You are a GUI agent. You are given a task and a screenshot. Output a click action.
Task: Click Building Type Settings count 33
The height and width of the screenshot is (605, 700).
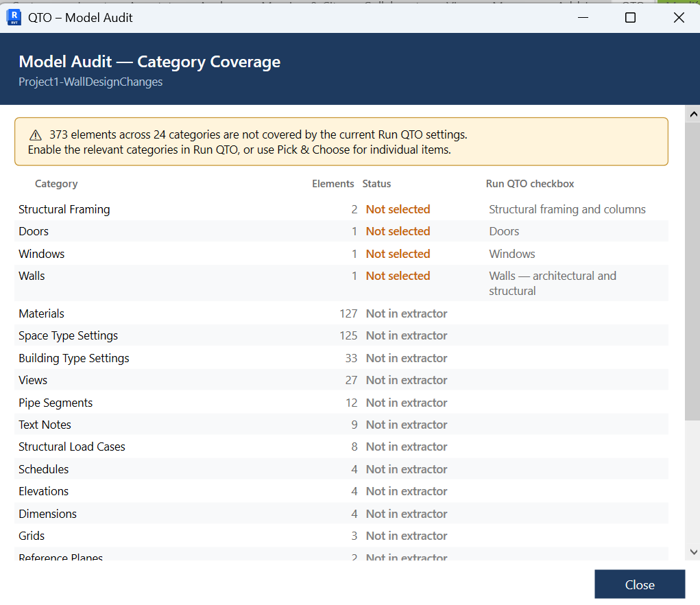[x=351, y=358]
